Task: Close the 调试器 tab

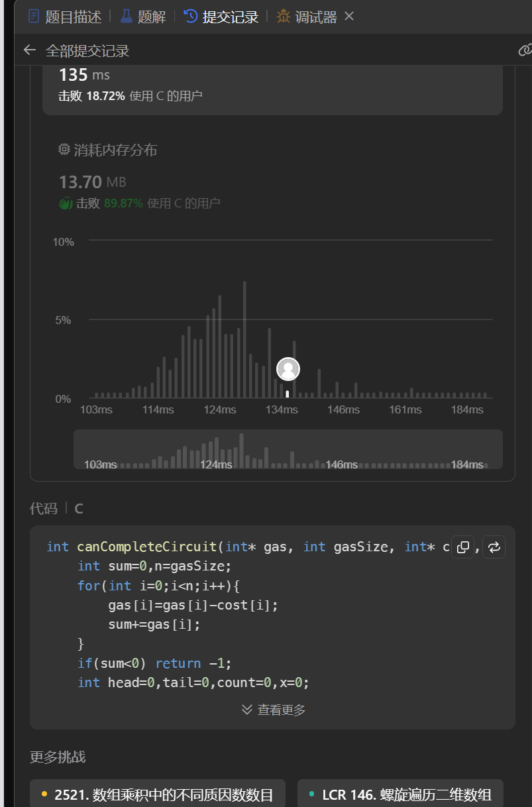Action: pyautogui.click(x=349, y=17)
